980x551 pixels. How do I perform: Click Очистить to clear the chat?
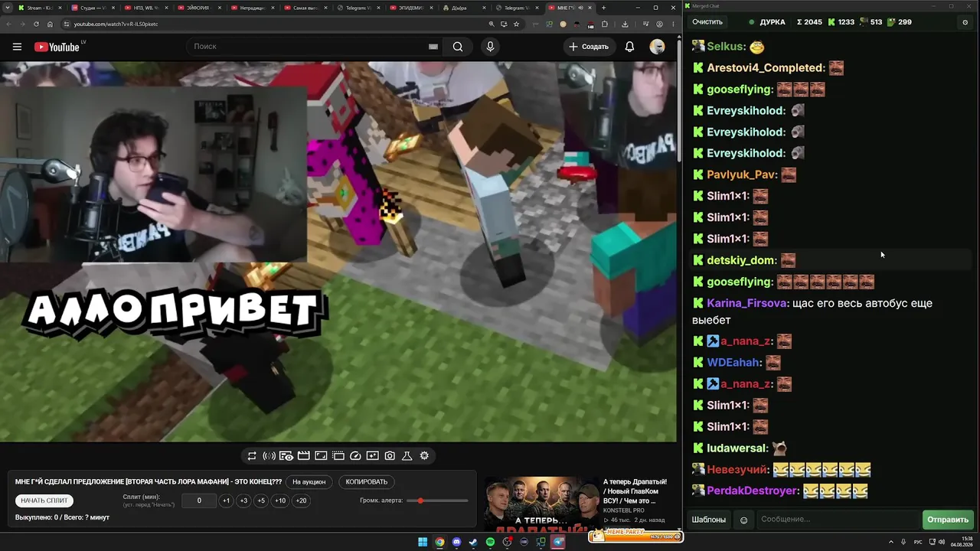pos(707,22)
